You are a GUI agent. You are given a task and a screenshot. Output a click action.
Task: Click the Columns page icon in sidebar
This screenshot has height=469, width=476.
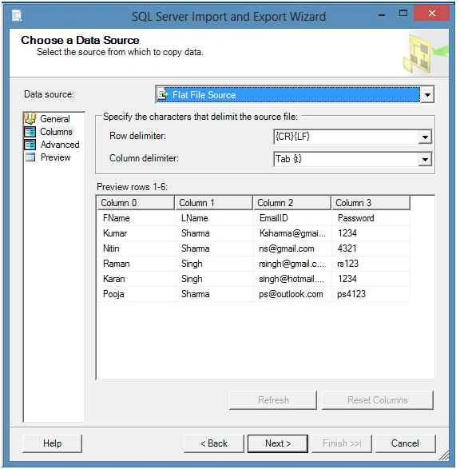tap(30, 132)
